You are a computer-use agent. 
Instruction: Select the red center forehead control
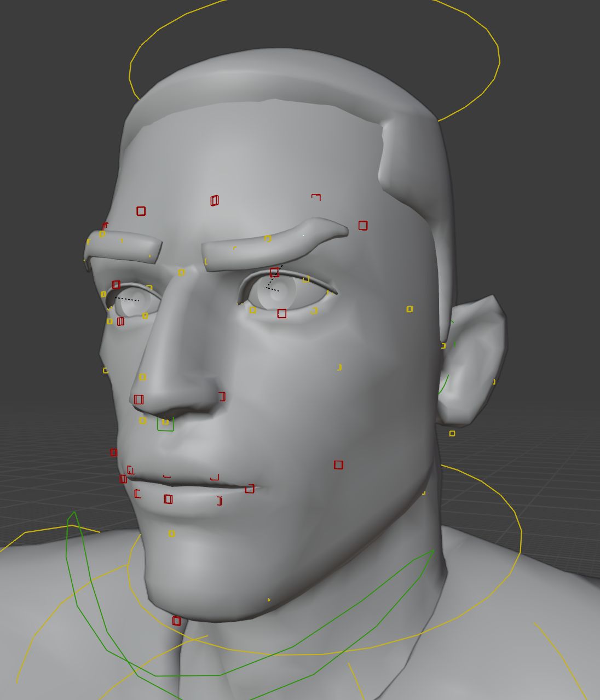click(215, 200)
